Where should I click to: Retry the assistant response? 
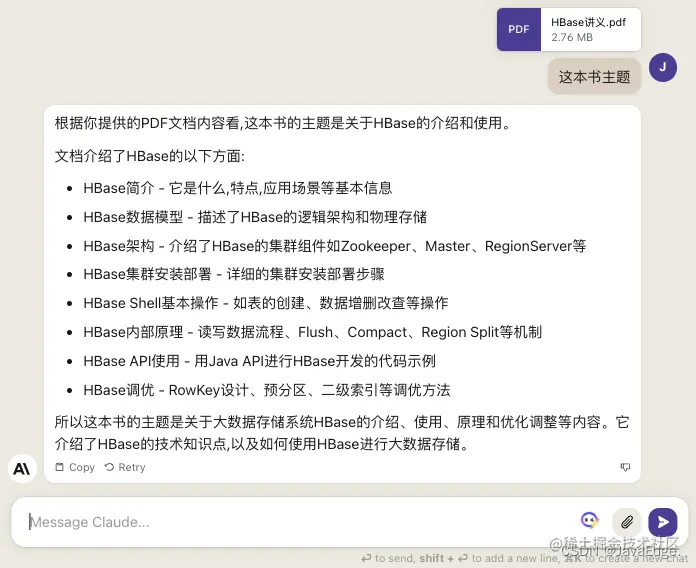pos(125,467)
